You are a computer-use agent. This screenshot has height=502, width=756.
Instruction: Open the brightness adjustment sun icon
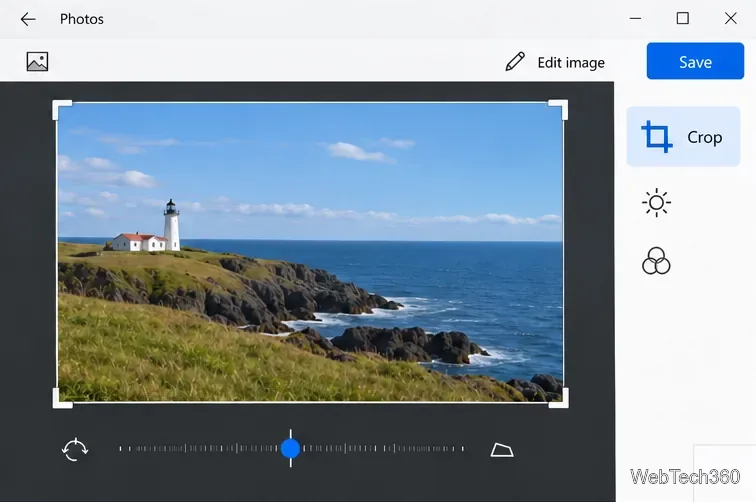click(656, 203)
